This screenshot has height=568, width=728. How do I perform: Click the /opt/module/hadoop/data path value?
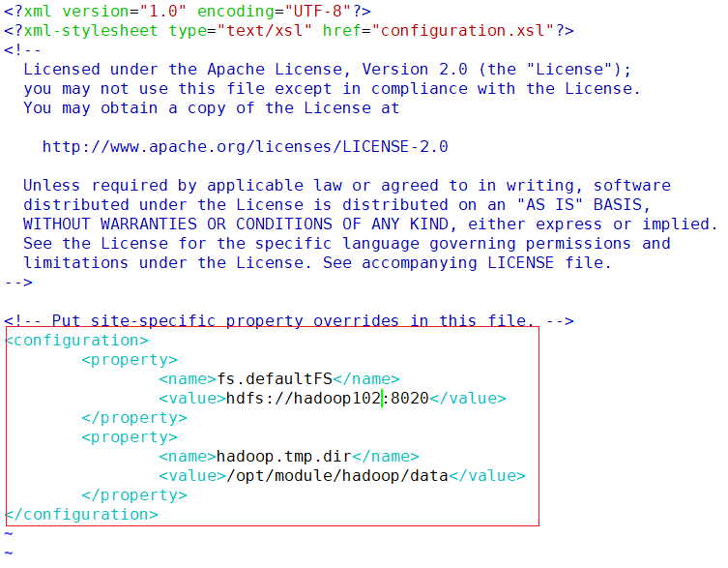click(337, 476)
